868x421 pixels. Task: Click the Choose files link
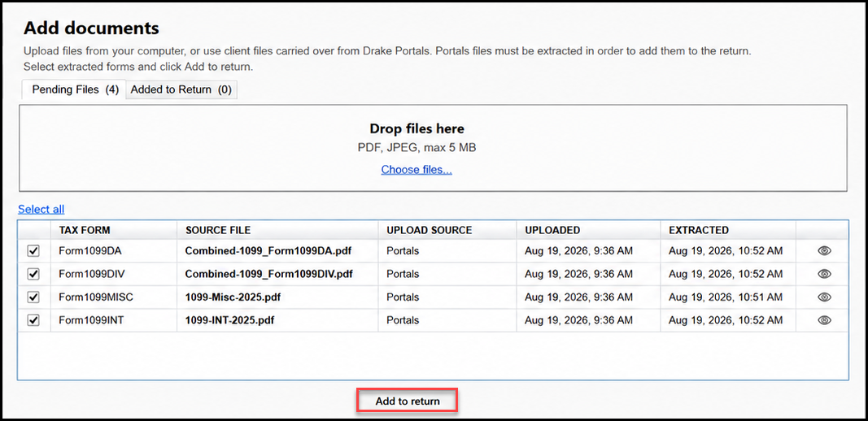pos(417,170)
